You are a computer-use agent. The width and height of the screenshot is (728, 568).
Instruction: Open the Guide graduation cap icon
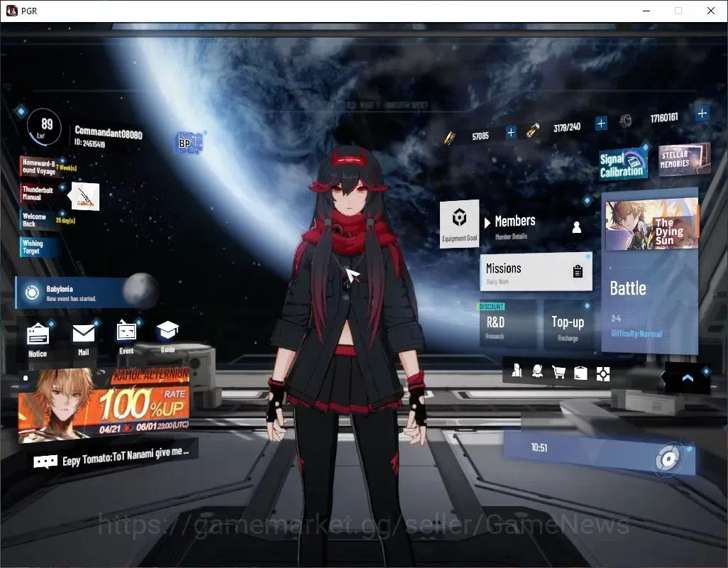click(x=167, y=330)
